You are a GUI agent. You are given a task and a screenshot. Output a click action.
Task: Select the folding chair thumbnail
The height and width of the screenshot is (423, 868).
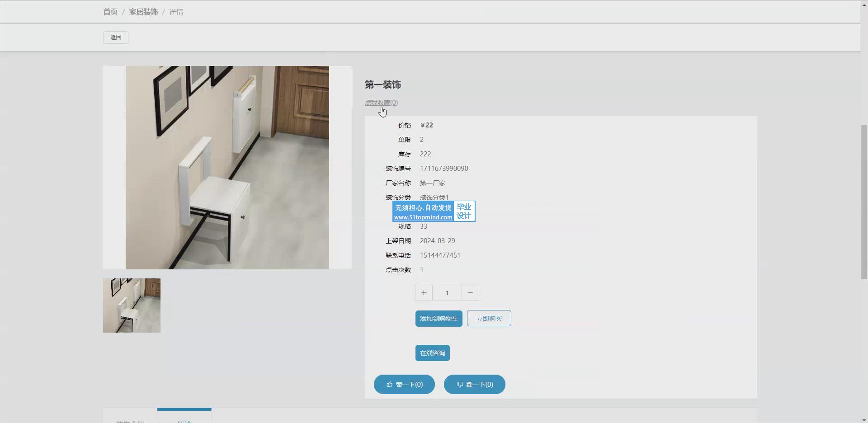(132, 305)
